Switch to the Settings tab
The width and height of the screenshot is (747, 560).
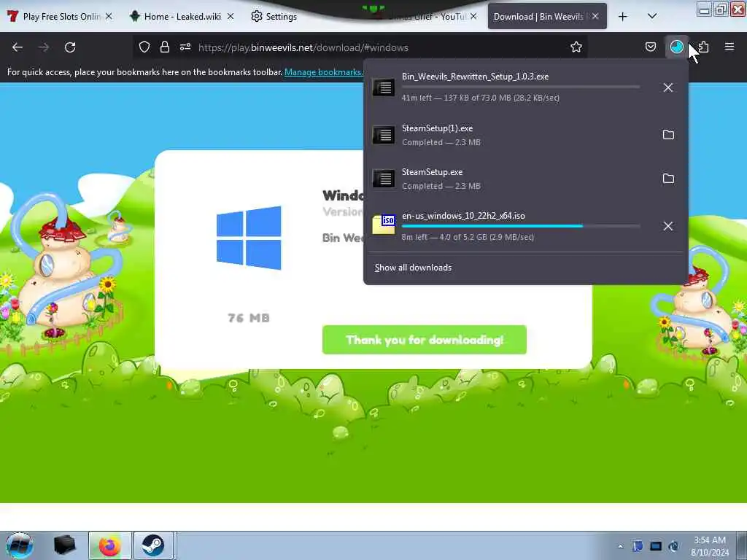281,16
